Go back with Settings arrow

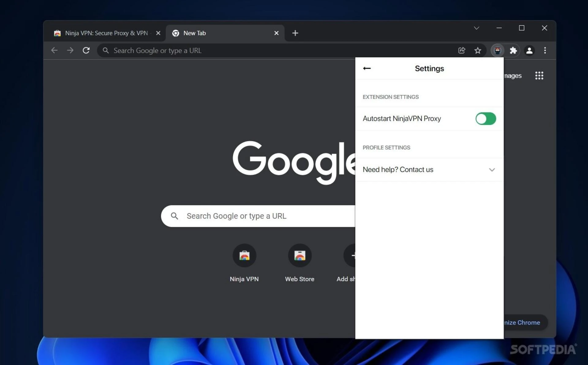click(367, 68)
